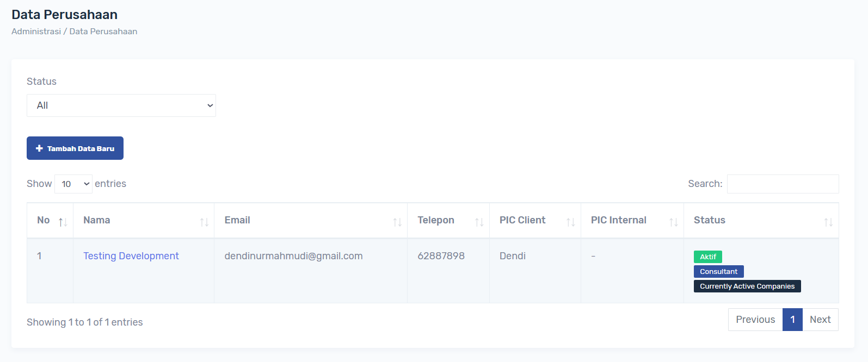Open the Status filter dropdown
The width and height of the screenshot is (868, 362).
121,105
